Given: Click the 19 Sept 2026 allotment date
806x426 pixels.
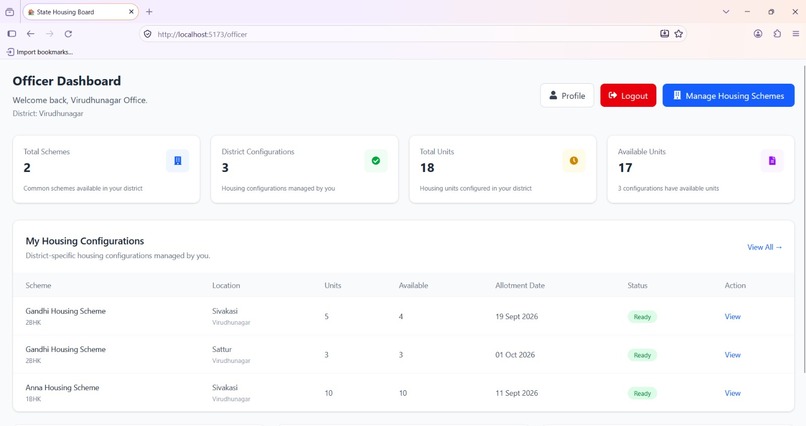Looking at the screenshot, I should (x=517, y=317).
